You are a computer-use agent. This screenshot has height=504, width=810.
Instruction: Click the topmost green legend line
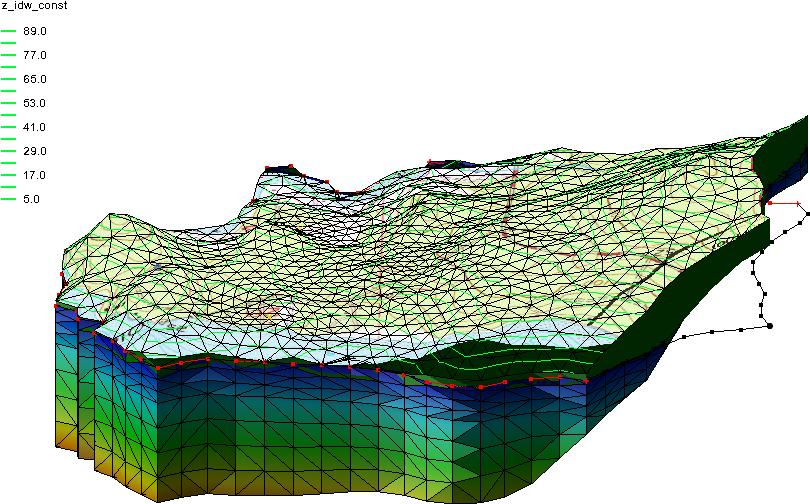9,31
